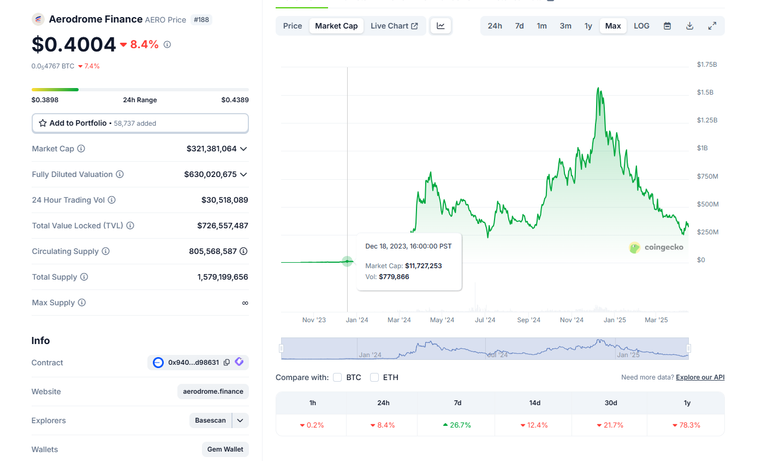
Task: Click the purple wallet icon by contract
Action: [x=239, y=362]
